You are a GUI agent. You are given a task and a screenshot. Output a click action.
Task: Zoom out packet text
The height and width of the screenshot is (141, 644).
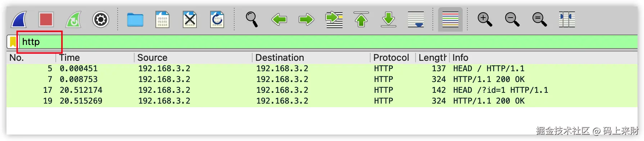(x=512, y=19)
